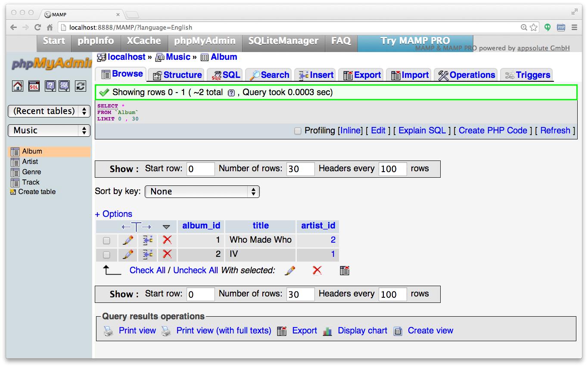Click the 'Create PHP Code' link

493,130
